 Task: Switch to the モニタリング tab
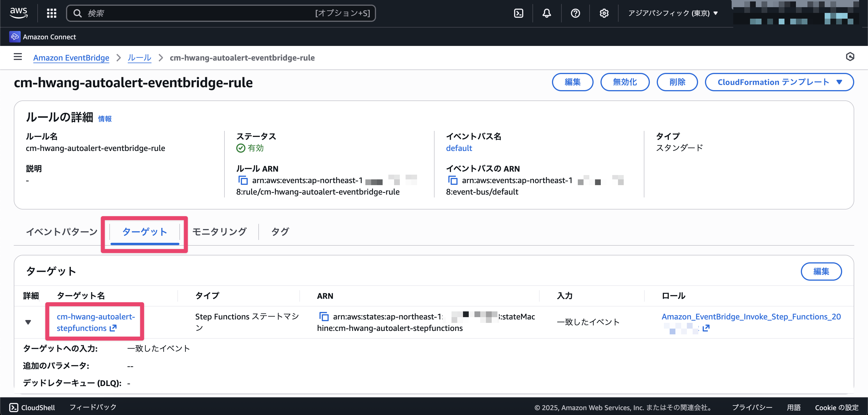(x=219, y=232)
